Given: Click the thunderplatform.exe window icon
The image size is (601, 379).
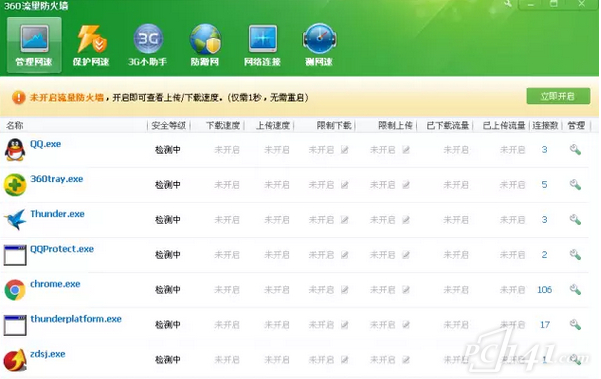Looking at the screenshot, I should pyautogui.click(x=15, y=325).
